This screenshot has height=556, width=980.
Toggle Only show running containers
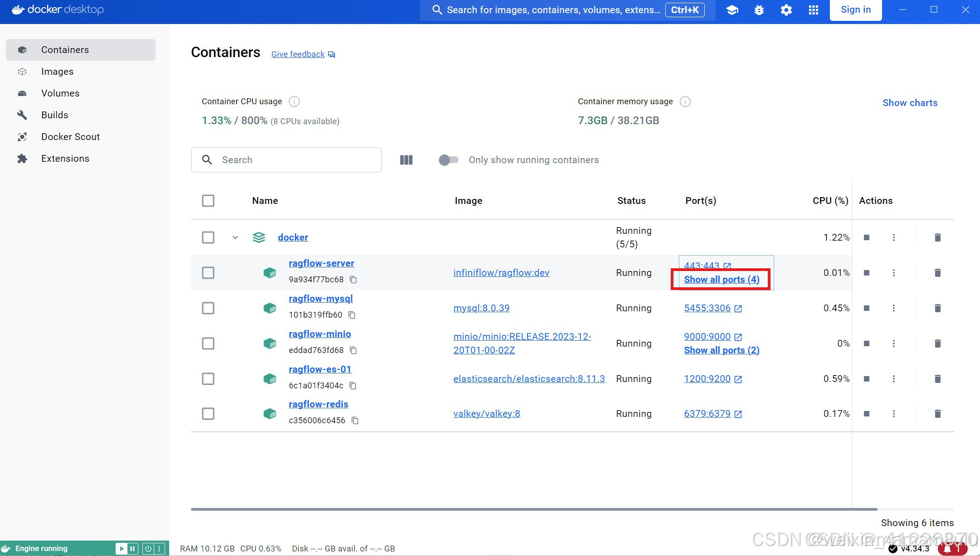(x=449, y=160)
